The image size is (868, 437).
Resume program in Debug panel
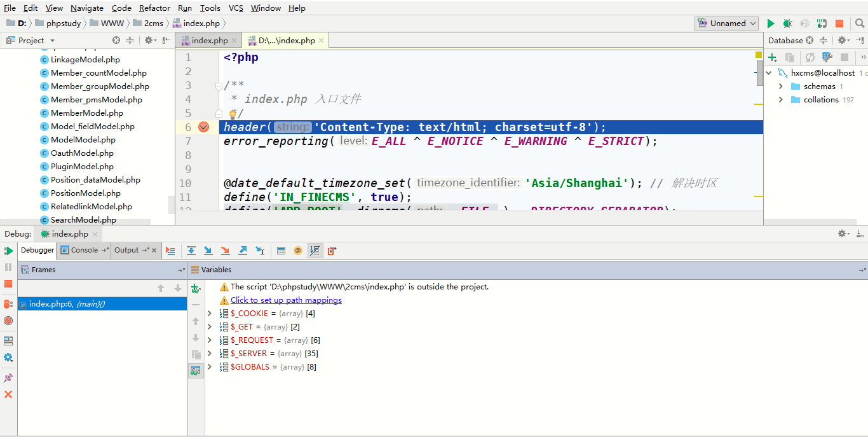click(8, 251)
